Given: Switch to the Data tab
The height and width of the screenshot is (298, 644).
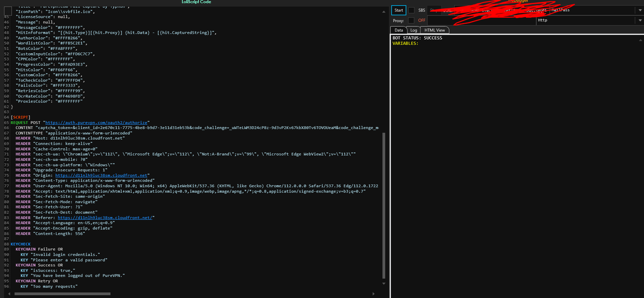Looking at the screenshot, I should (398, 30).
